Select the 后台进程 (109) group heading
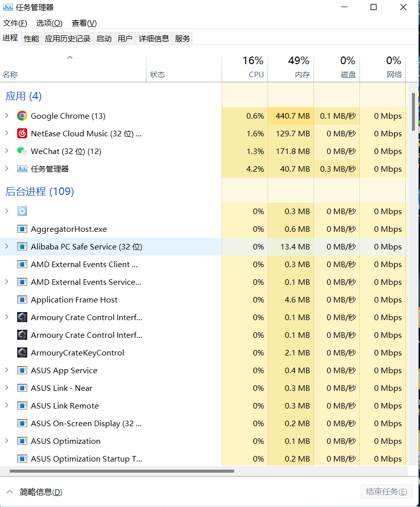This screenshot has height=507, width=420. coord(39,191)
